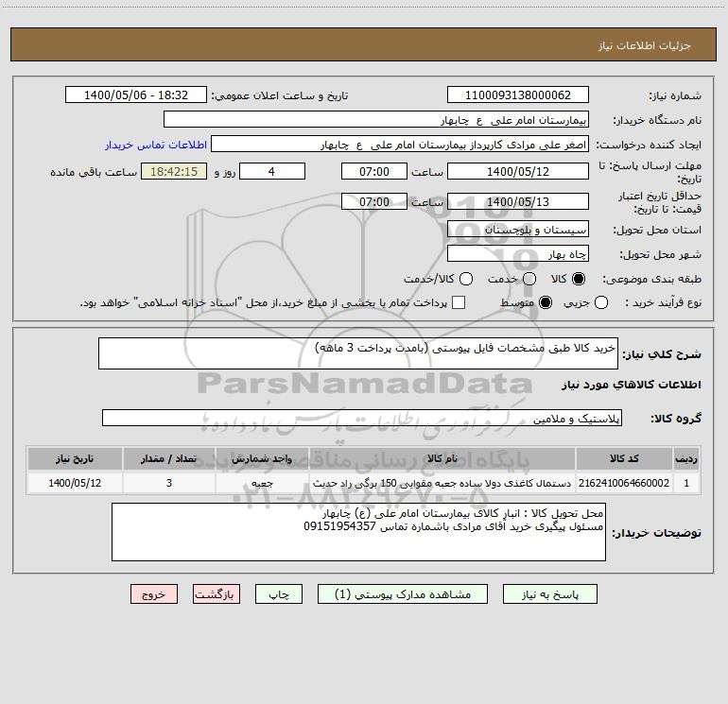The image size is (728, 704).
Task: Click the announcement date field 1400/05/06 - 18:32
Action: (x=135, y=94)
